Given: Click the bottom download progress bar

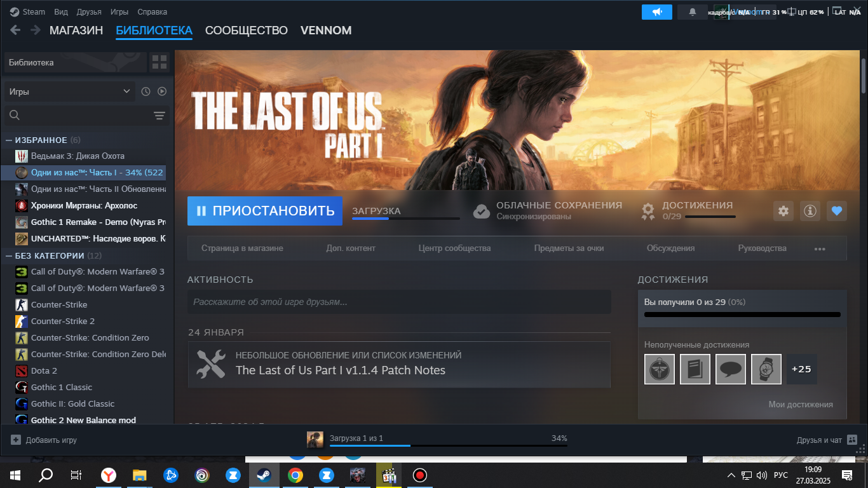Looking at the screenshot, I should (x=448, y=445).
